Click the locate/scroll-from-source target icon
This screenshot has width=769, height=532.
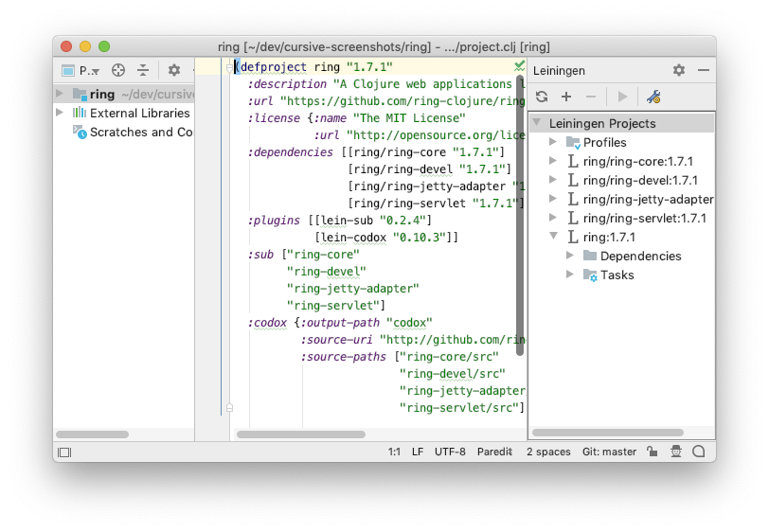(118, 71)
